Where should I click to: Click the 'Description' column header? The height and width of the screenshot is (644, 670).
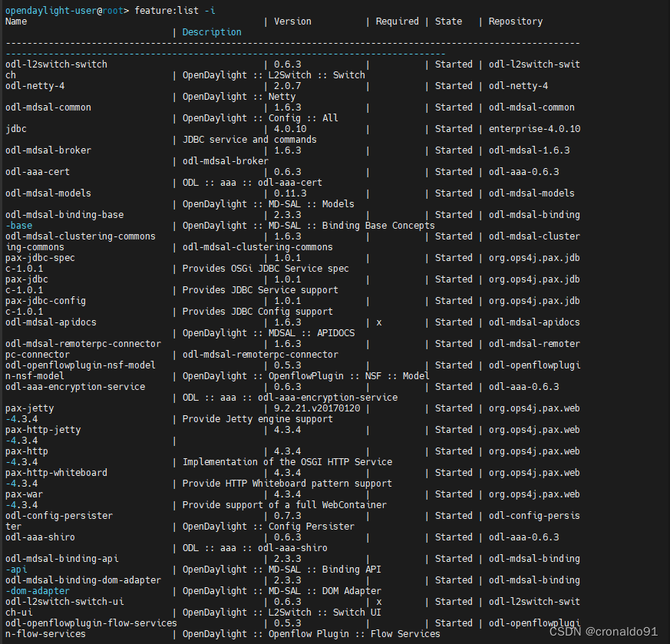point(212,32)
